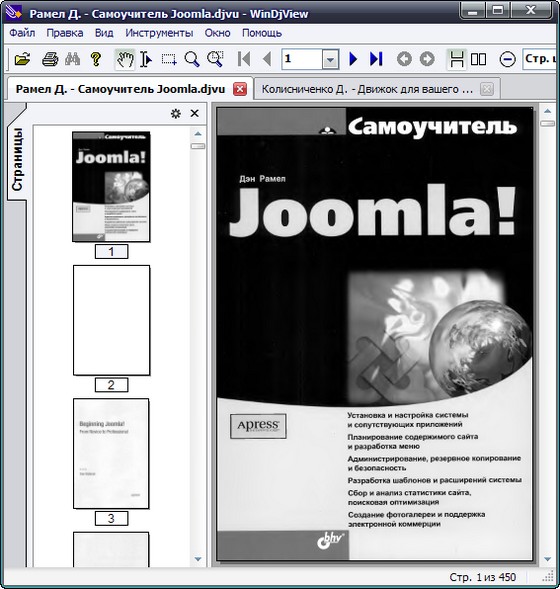Image resolution: width=560 pixels, height=589 pixels.
Task: Select the blank page 2 thumbnail
Action: tap(112, 320)
